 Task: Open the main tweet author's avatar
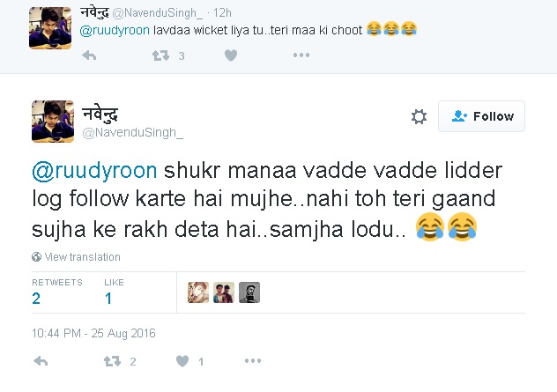tap(52, 121)
